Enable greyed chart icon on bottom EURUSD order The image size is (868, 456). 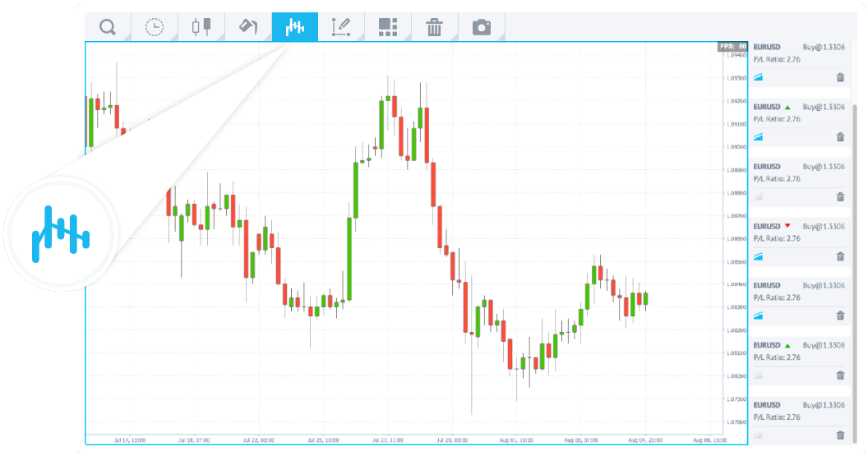(758, 435)
